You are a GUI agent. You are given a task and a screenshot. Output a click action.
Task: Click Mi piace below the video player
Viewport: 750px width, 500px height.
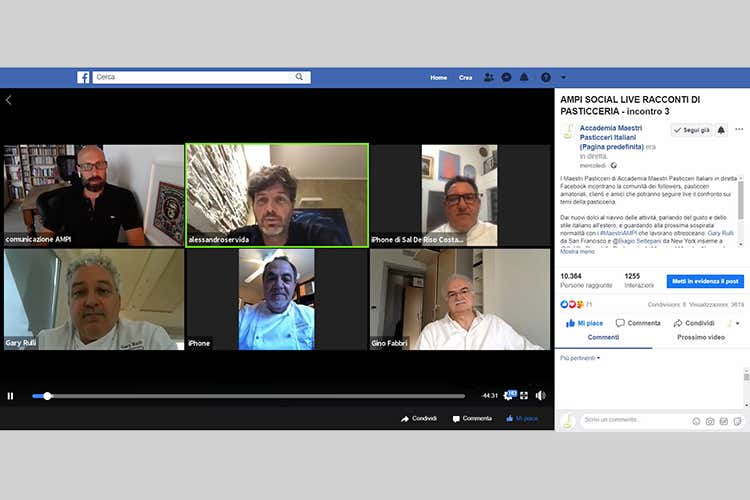tap(522, 419)
